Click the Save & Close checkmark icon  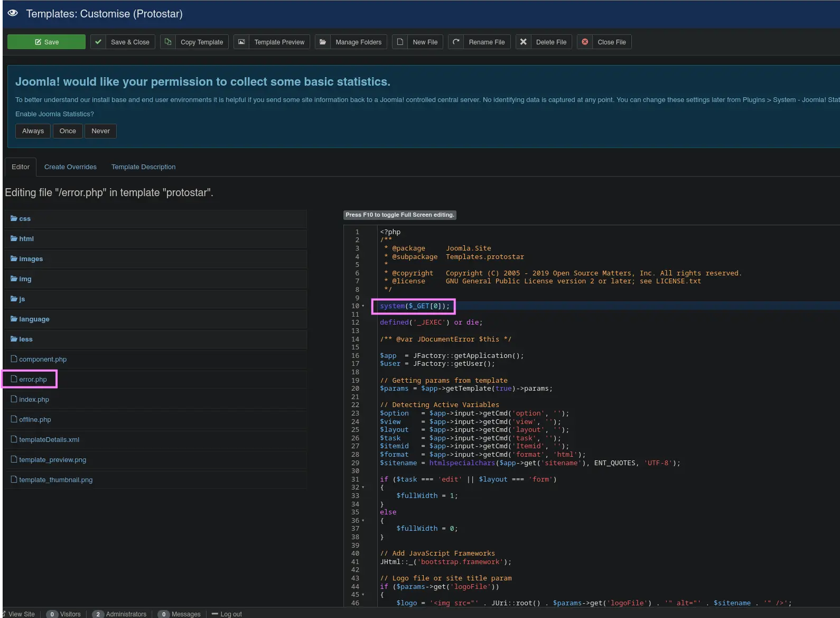[98, 42]
